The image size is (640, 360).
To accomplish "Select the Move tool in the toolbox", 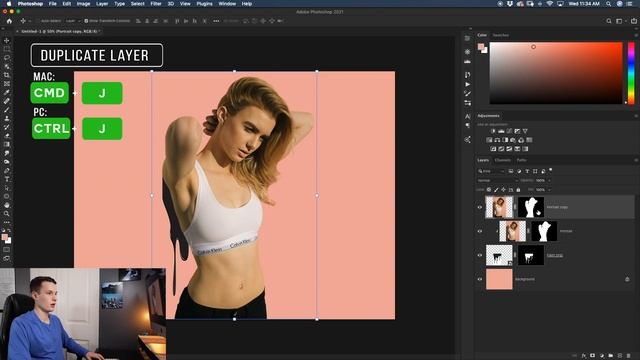I will [7, 40].
